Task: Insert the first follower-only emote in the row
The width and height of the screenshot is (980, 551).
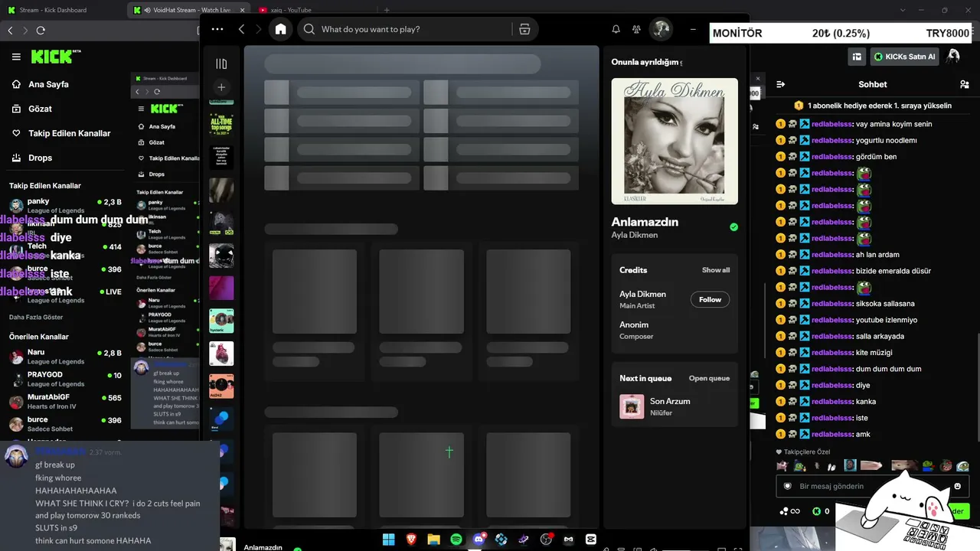Action: (x=782, y=466)
